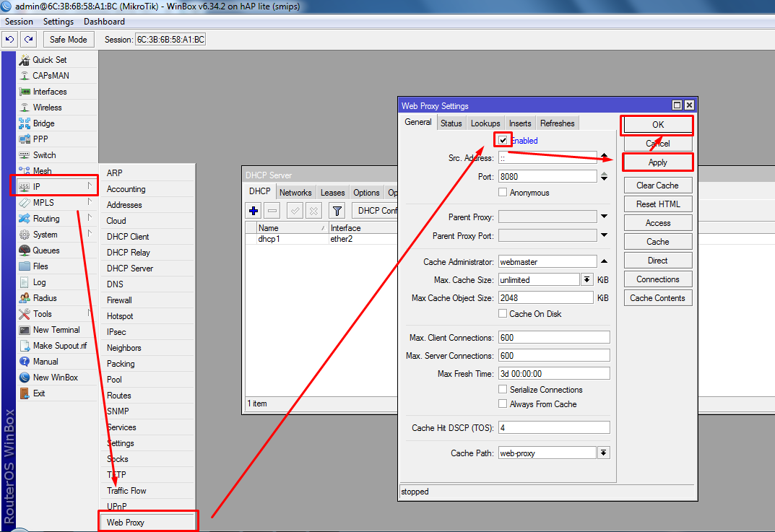Viewport: 775px width, 532px height.
Task: Switch to Lookups tab
Action: pos(485,123)
